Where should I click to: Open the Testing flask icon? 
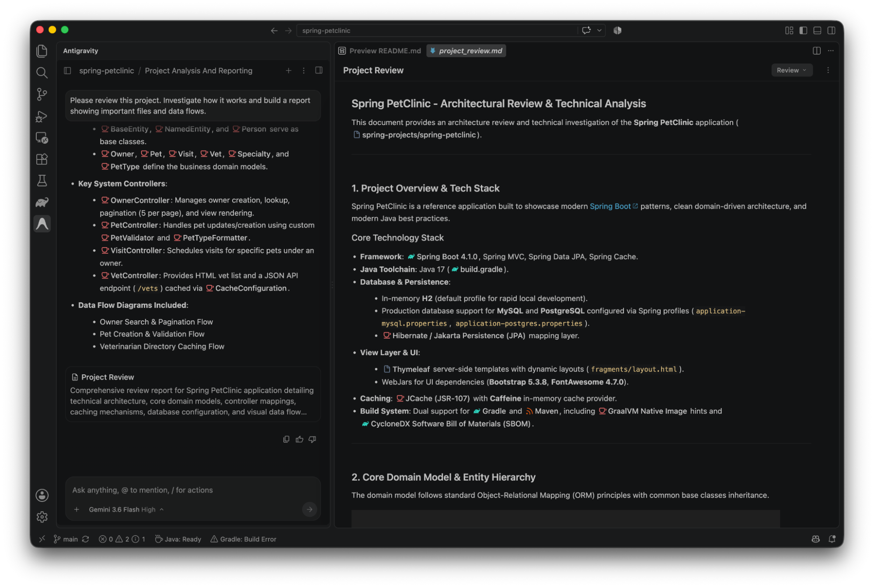coord(42,180)
